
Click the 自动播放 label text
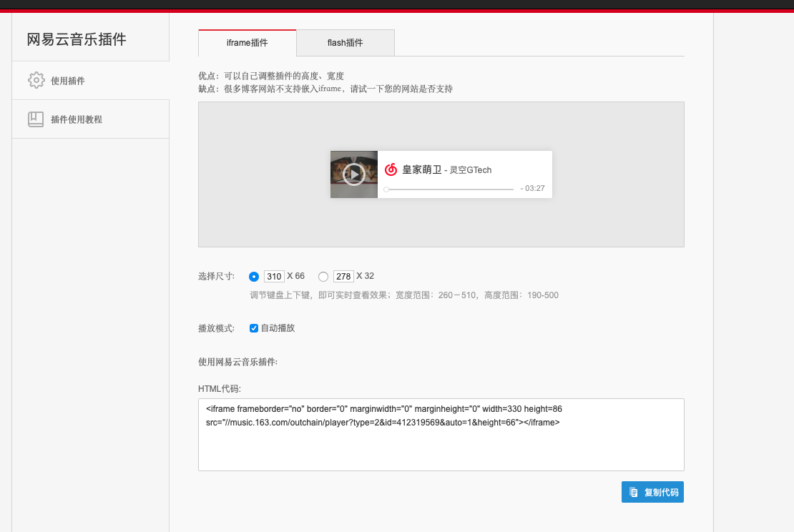[x=278, y=328]
